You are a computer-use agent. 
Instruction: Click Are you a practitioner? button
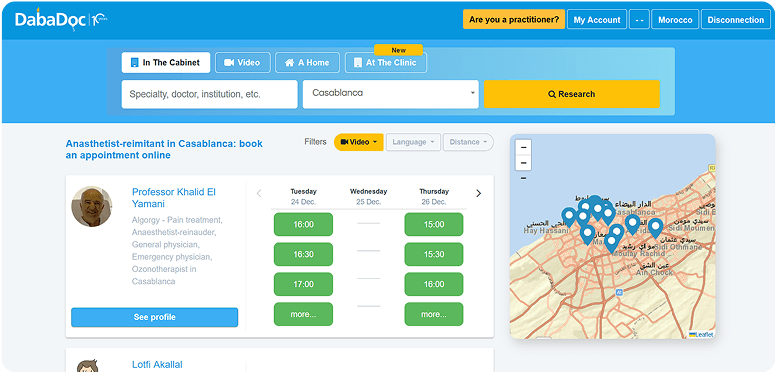pyautogui.click(x=514, y=20)
